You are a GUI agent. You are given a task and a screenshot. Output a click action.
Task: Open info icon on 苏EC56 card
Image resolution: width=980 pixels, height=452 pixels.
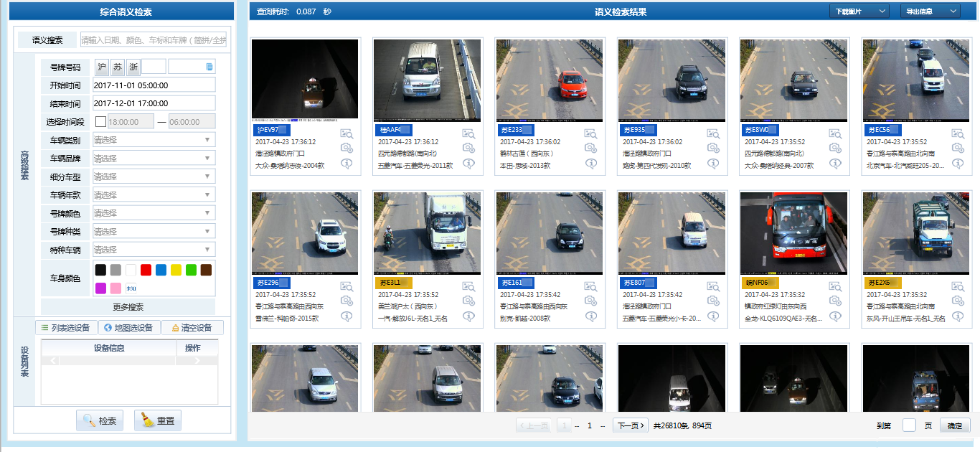pyautogui.click(x=958, y=164)
